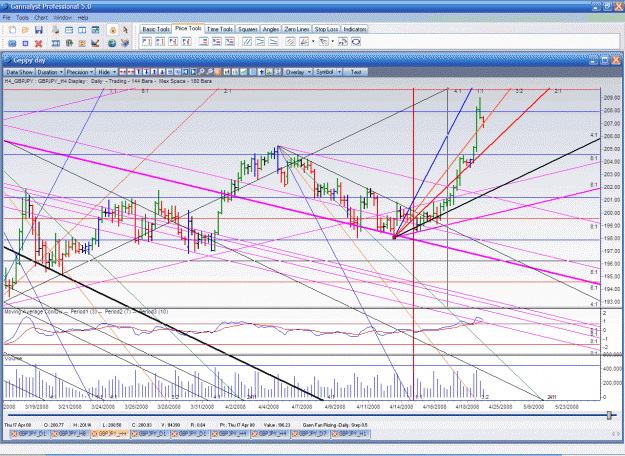Select the Price Tools tab
This screenshot has height=456, width=625.
(x=188, y=28)
